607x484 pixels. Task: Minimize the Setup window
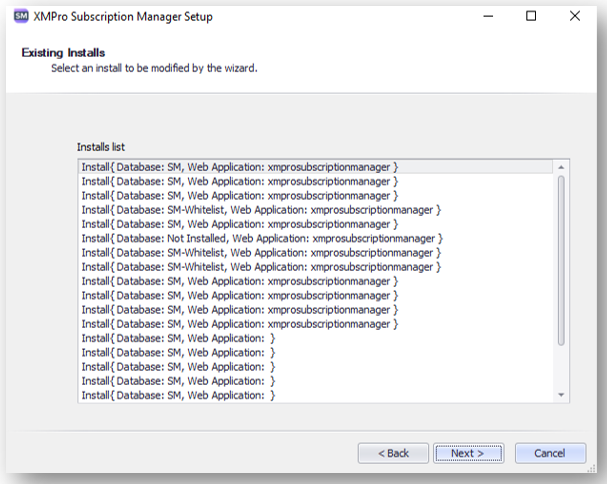(x=488, y=16)
